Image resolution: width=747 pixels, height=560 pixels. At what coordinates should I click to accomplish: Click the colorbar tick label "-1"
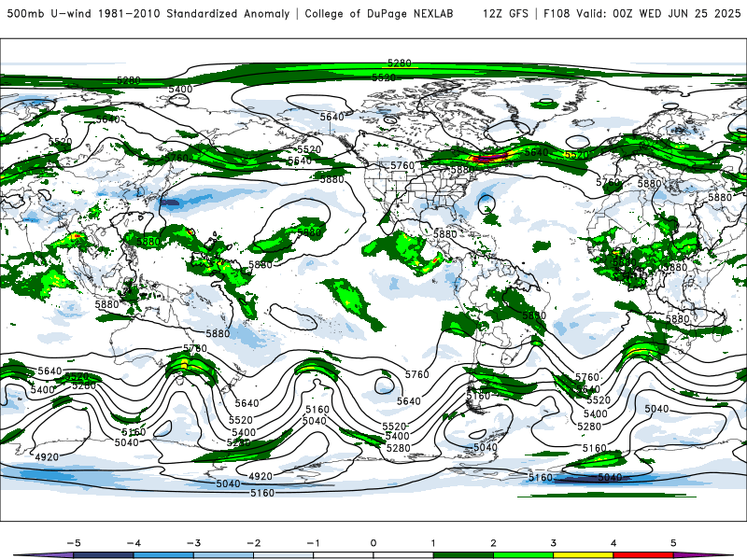coord(313,543)
